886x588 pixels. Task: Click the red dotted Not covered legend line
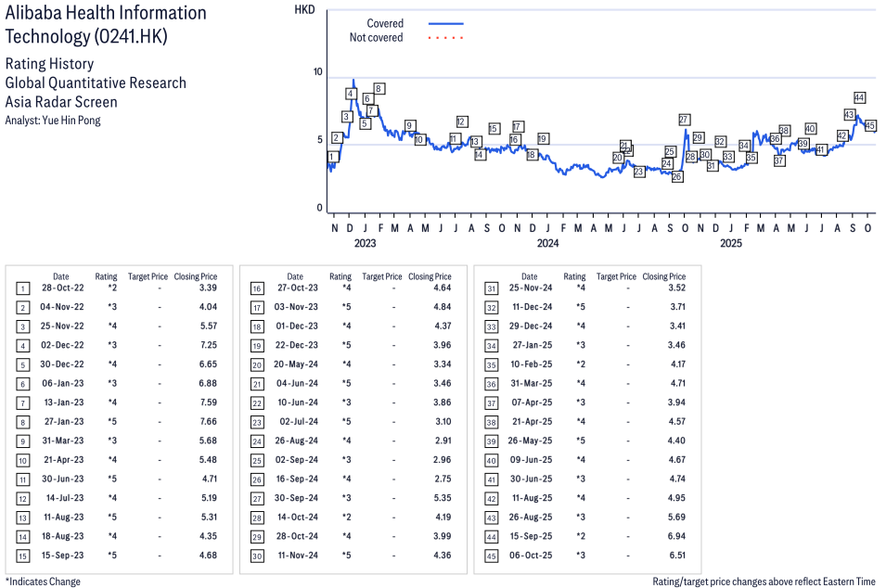coord(445,38)
